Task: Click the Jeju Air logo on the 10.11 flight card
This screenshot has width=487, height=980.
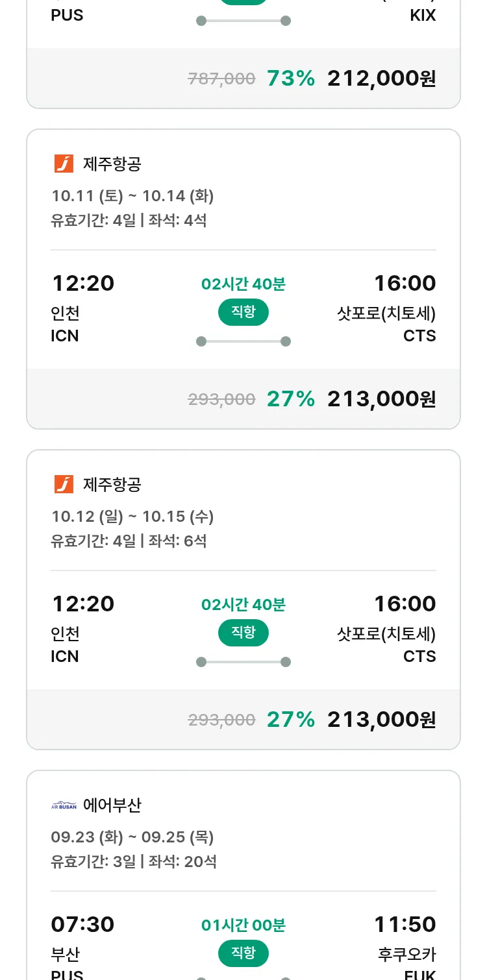Action: click(x=64, y=164)
